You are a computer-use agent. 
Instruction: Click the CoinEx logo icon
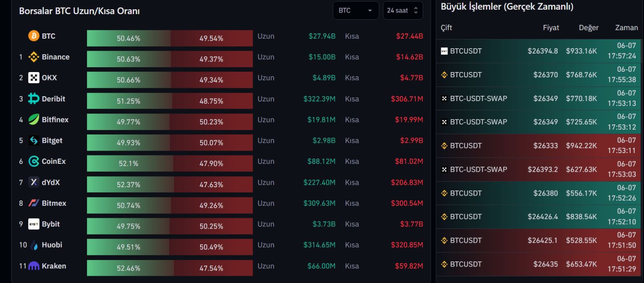[34, 161]
